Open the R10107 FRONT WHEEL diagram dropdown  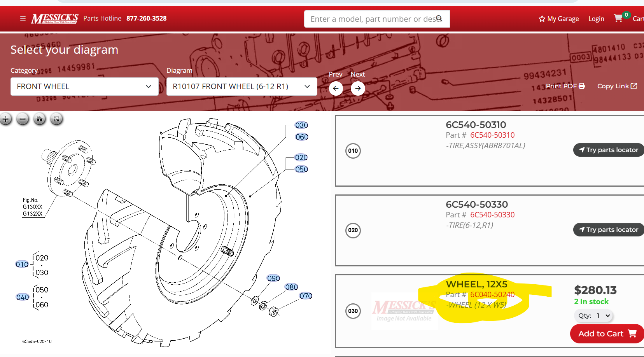click(x=241, y=86)
